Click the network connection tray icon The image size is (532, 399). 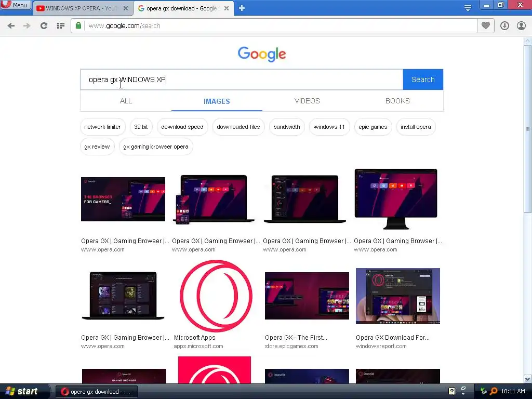click(484, 391)
